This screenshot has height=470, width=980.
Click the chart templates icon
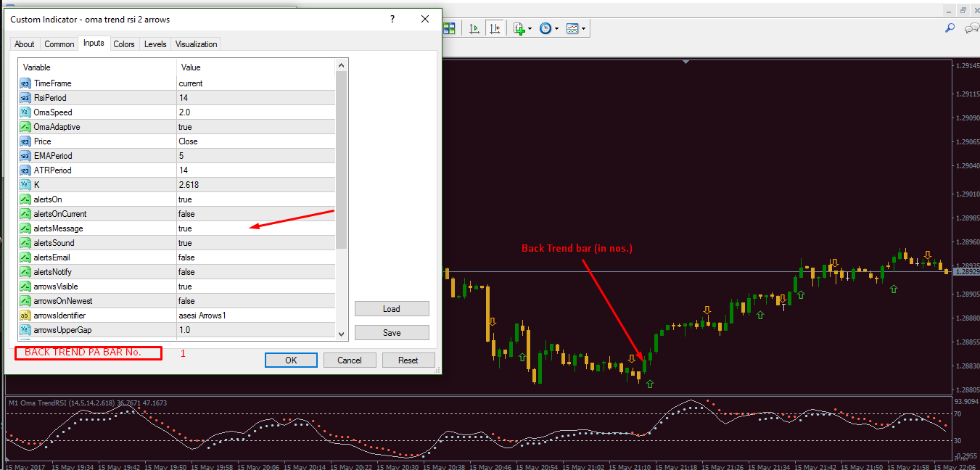click(x=572, y=28)
